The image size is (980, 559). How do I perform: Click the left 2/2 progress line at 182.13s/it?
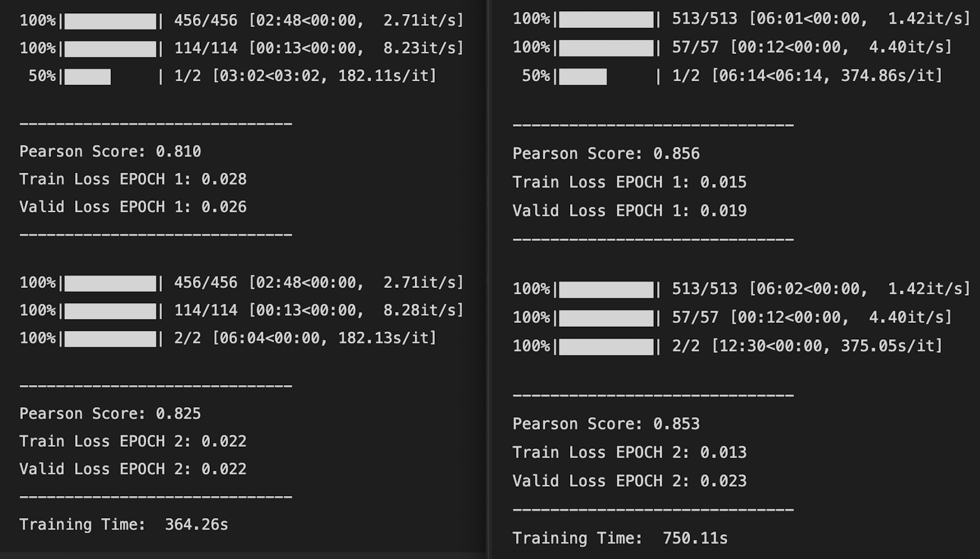click(228, 338)
